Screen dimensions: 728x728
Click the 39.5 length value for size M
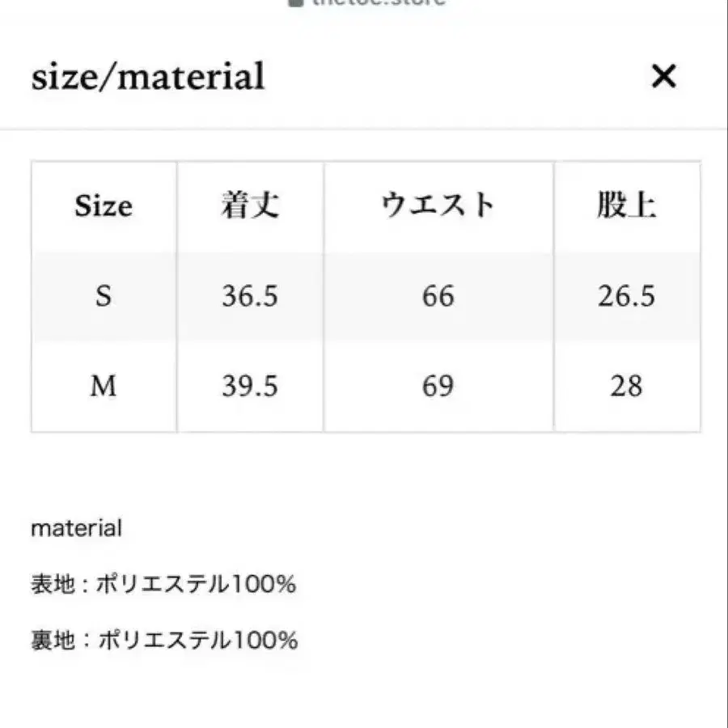pos(251,386)
